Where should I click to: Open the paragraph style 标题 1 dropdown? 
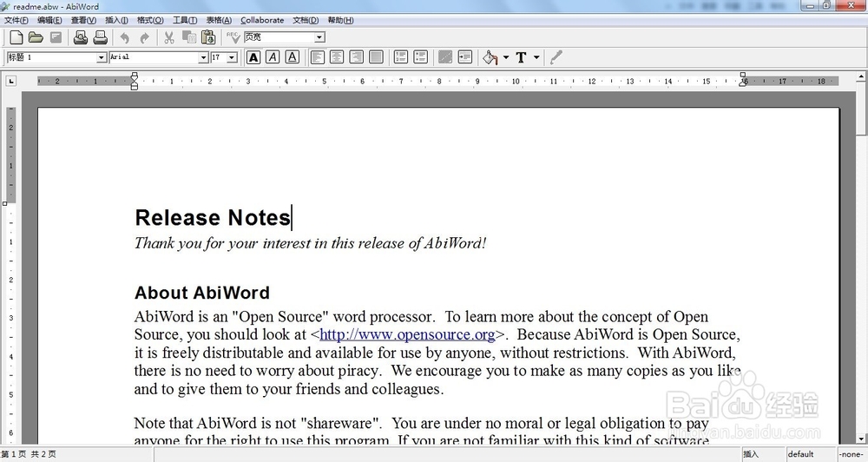click(102, 57)
